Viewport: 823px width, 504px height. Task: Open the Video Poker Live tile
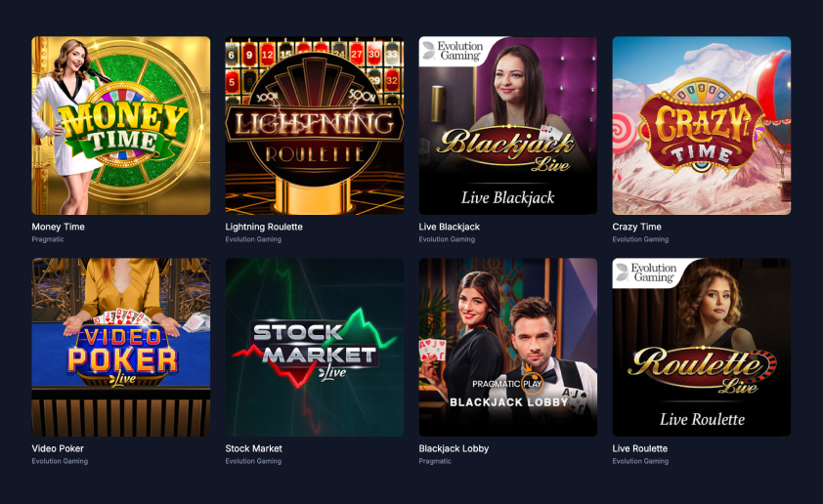(121, 347)
